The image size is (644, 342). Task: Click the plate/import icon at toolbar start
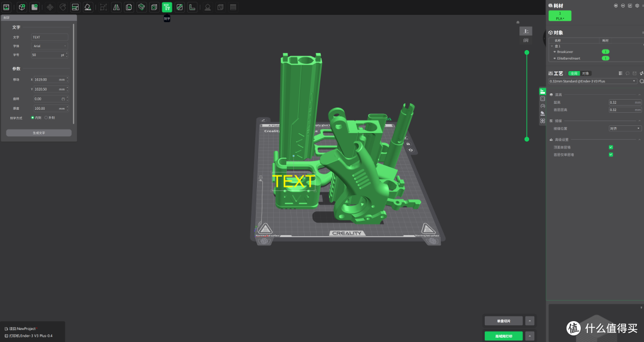tap(6, 7)
